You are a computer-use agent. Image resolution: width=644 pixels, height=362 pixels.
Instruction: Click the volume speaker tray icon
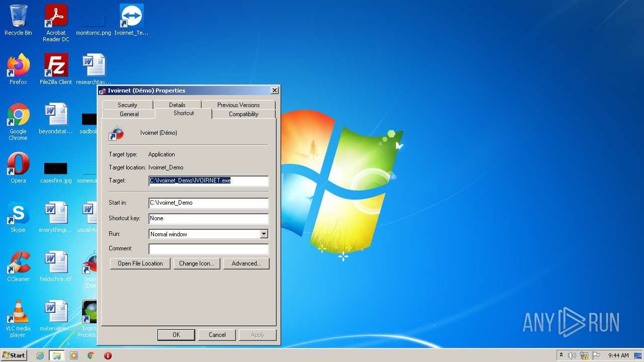[x=572, y=355]
